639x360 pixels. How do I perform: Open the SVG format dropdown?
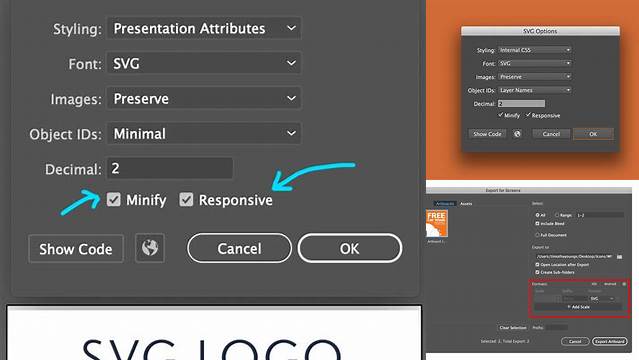click(x=603, y=299)
